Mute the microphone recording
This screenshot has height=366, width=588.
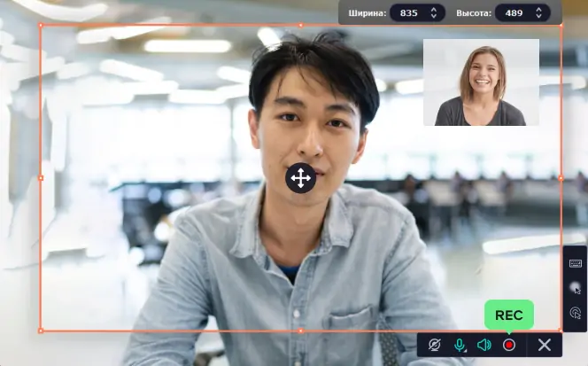460,345
